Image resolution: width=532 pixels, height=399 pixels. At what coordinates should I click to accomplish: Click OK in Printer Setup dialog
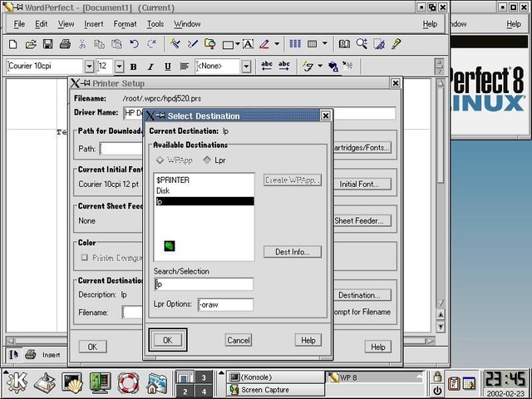(x=92, y=347)
